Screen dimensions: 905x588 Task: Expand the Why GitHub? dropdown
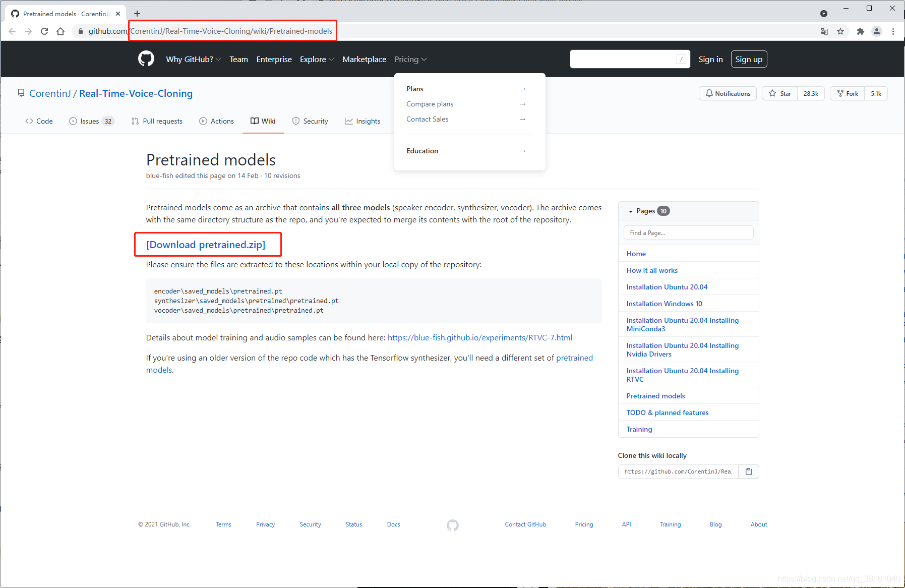[194, 59]
